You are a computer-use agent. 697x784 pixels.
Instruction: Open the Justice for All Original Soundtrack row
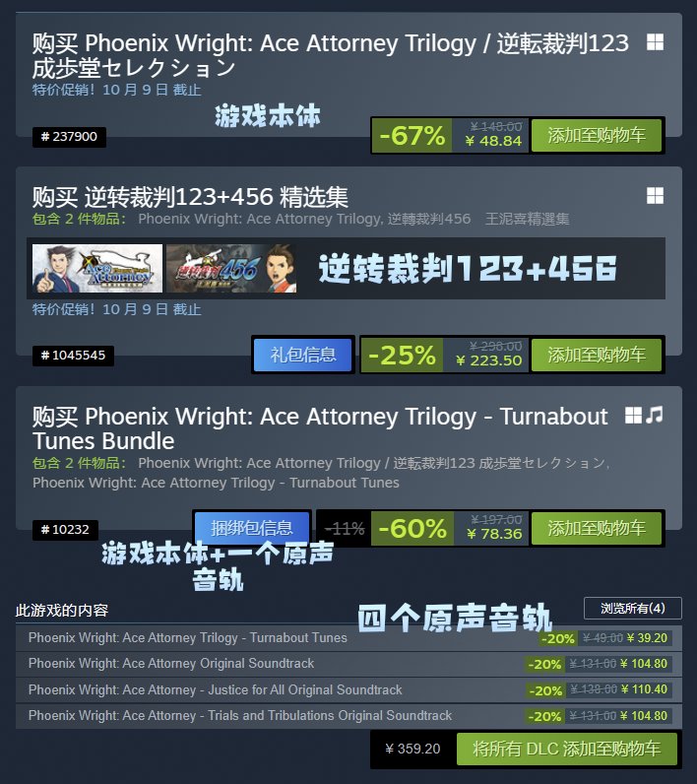(x=348, y=690)
